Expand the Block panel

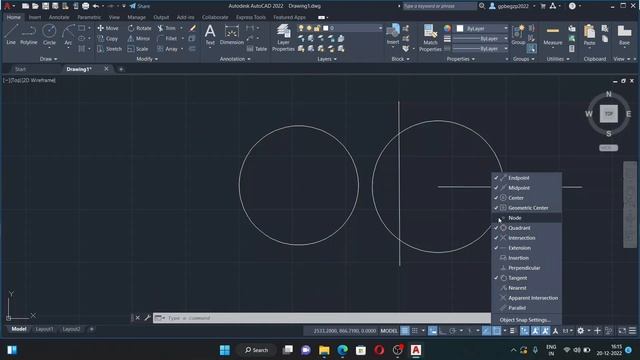click(400, 59)
